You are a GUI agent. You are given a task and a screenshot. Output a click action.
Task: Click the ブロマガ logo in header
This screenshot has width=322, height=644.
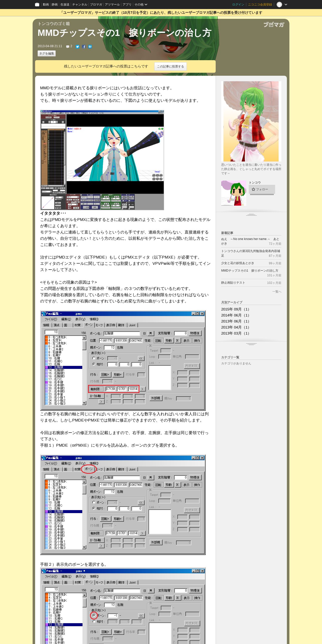274,24
